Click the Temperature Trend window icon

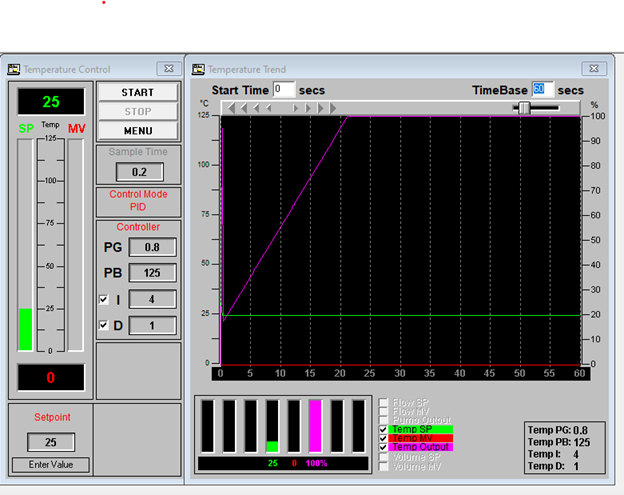198,69
